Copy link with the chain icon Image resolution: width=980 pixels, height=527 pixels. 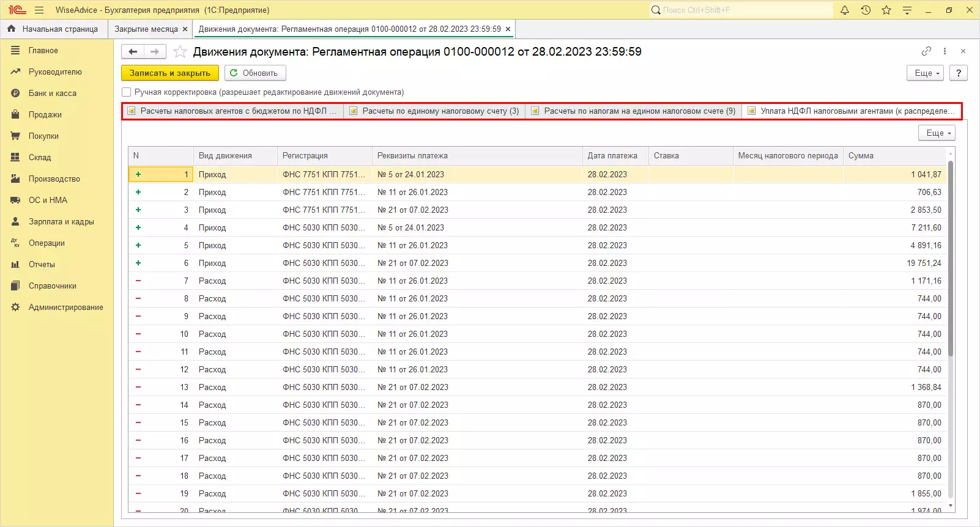tap(926, 51)
